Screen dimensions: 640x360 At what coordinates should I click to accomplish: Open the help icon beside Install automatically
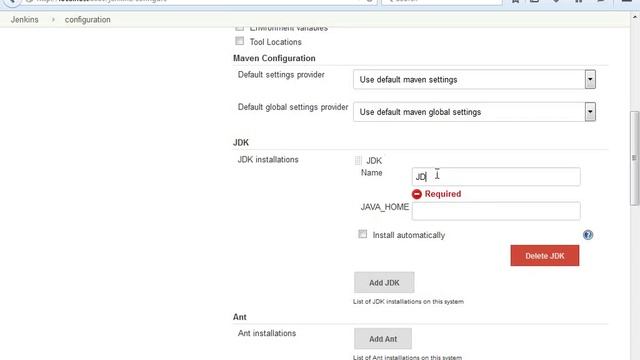click(x=588, y=235)
